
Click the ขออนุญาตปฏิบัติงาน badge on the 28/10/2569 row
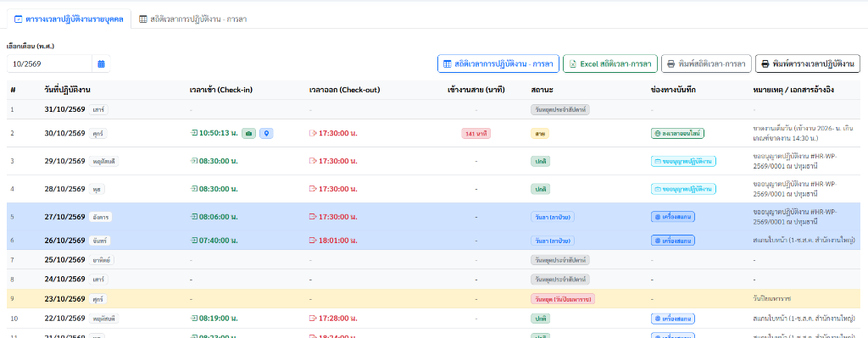(x=683, y=189)
